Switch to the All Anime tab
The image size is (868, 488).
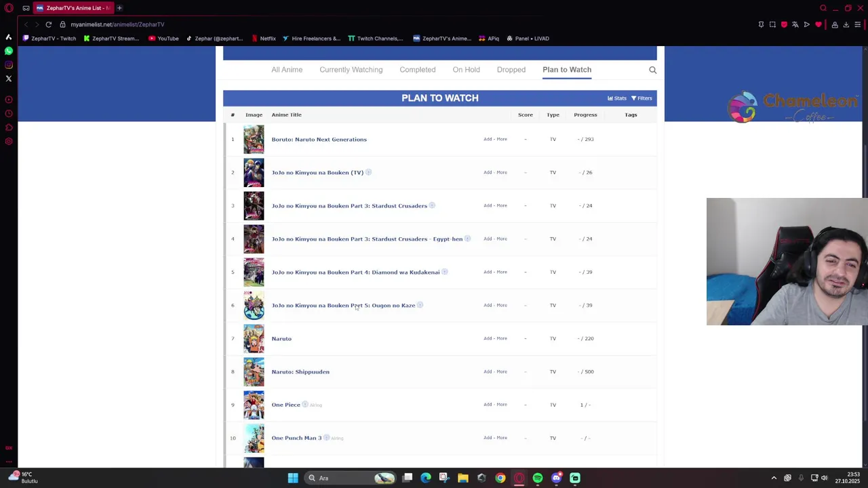coord(287,70)
